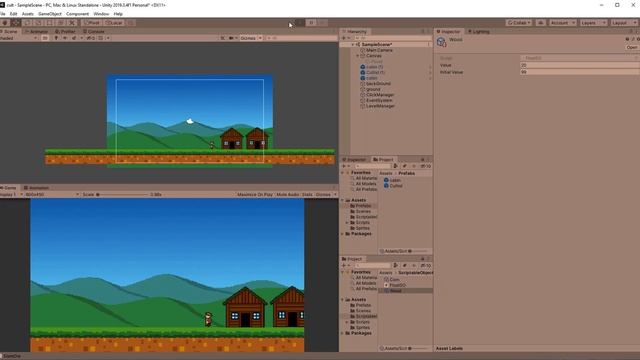640x360 pixels.
Task: Toggle the scene effects icon in Scene toolbar
Action: 74,38
